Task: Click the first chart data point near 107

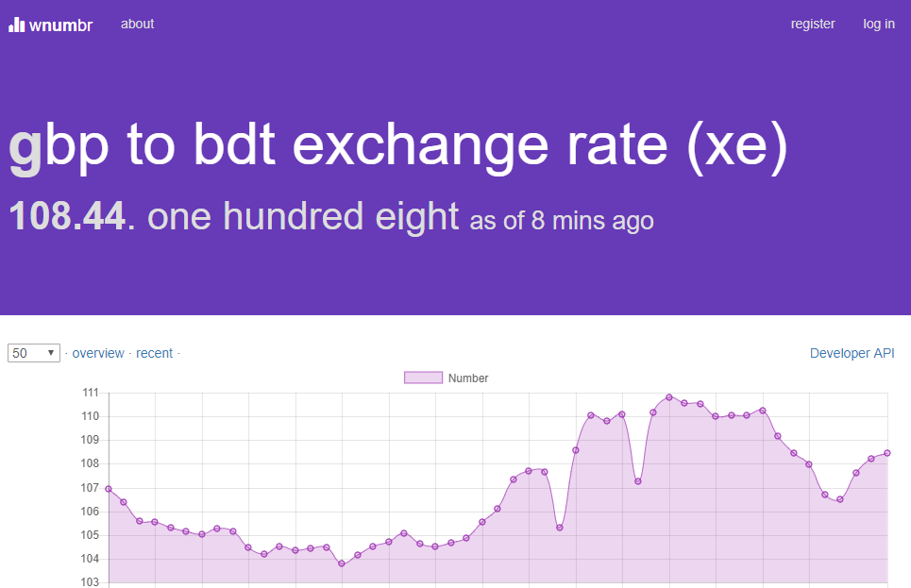Action: point(109,489)
